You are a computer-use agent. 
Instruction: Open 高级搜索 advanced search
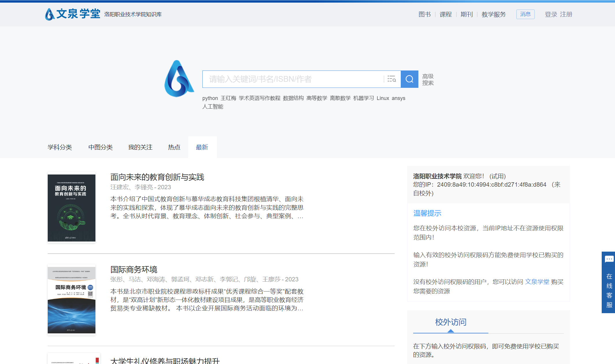pos(428,79)
